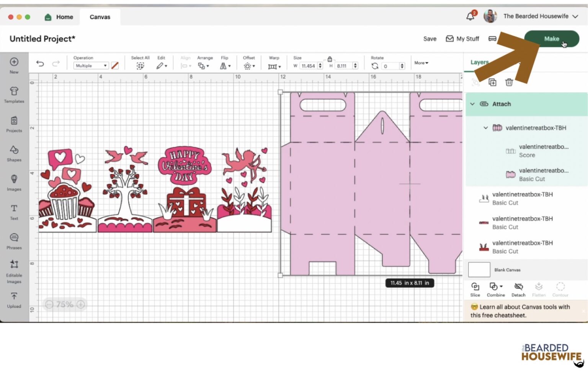This screenshot has width=588, height=374.
Task: Click the Upload icon
Action: coord(14,300)
